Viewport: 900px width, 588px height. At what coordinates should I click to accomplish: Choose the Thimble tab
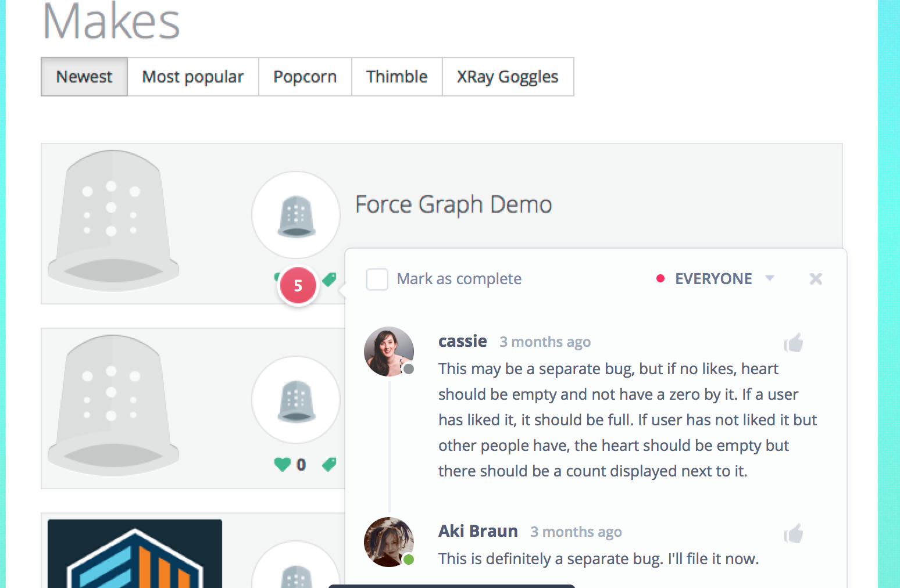(x=397, y=77)
